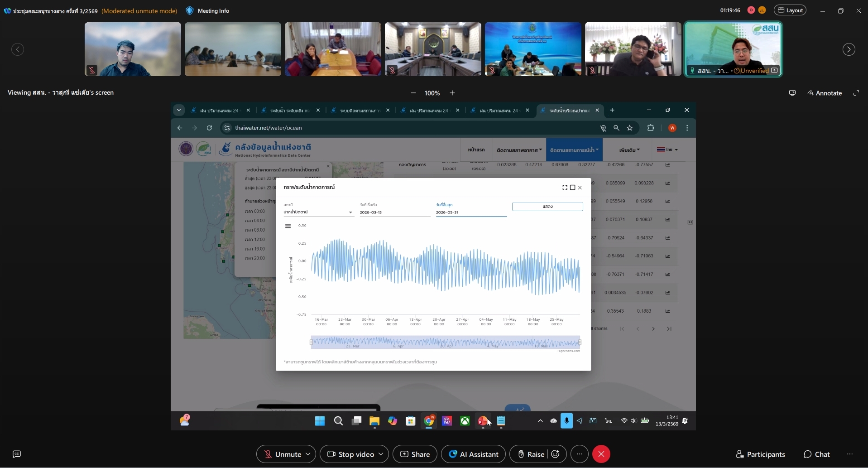The width and height of the screenshot is (868, 468).
Task: Show next participant videos arrow
Action: point(849,49)
